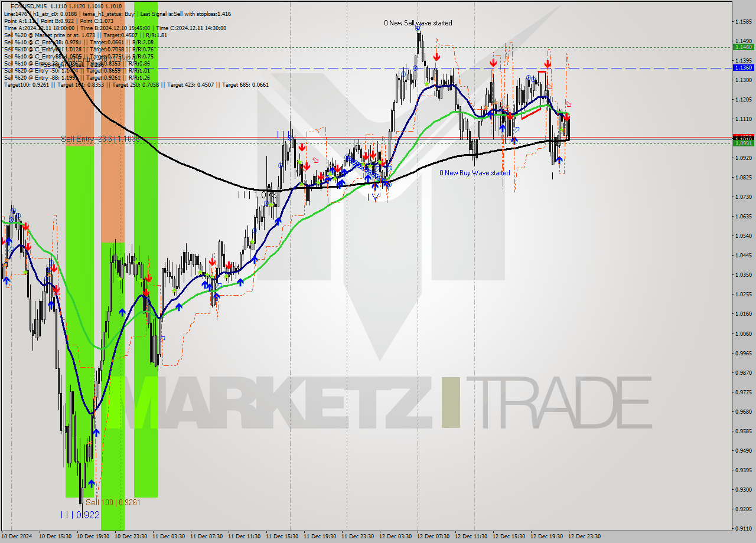Click the 'Time A:2024.12.11 18:00:00' info line
The height and width of the screenshot is (543, 756).
click(x=115, y=28)
